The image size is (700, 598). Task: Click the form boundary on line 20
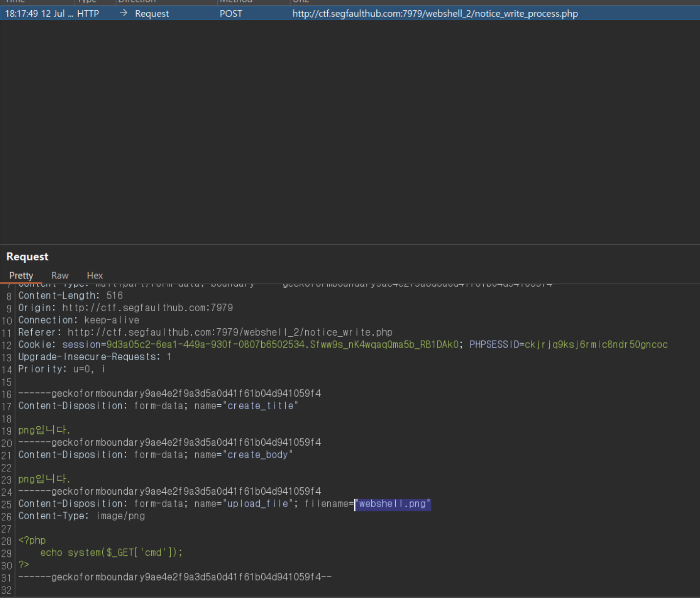170,442
